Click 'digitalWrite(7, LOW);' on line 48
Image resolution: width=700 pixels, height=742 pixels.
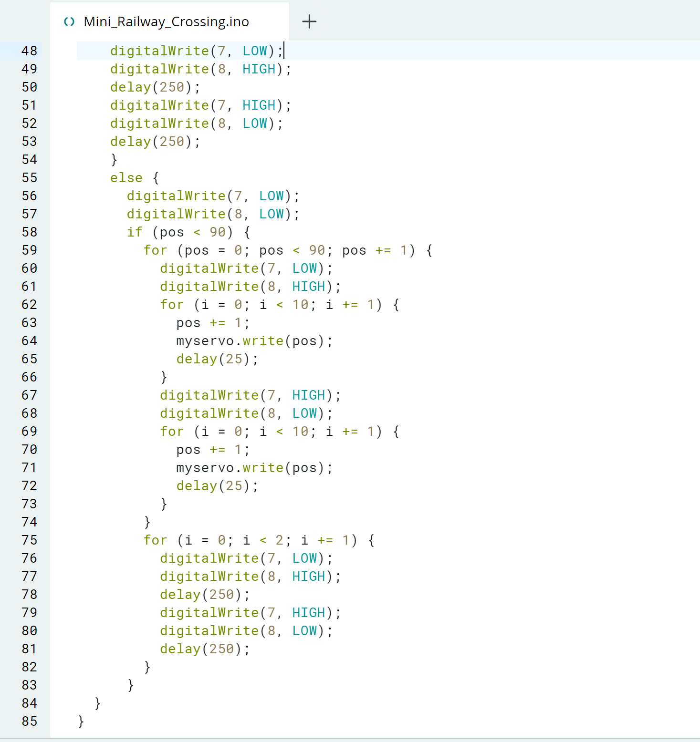(x=197, y=51)
